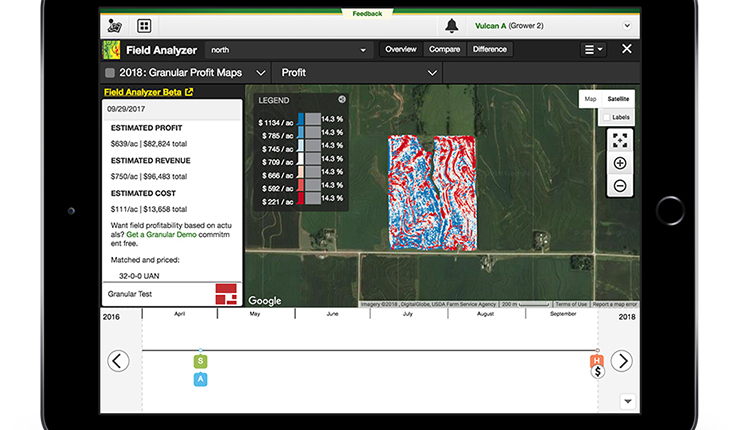The width and height of the screenshot is (750, 430).
Task: Open Field Analyzer Beta link
Action: [x=143, y=92]
